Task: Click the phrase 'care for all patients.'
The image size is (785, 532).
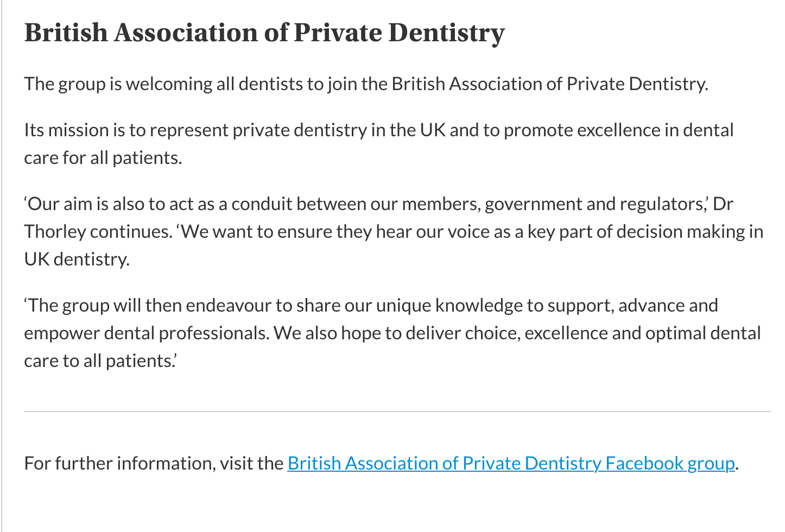Action: 103,158
